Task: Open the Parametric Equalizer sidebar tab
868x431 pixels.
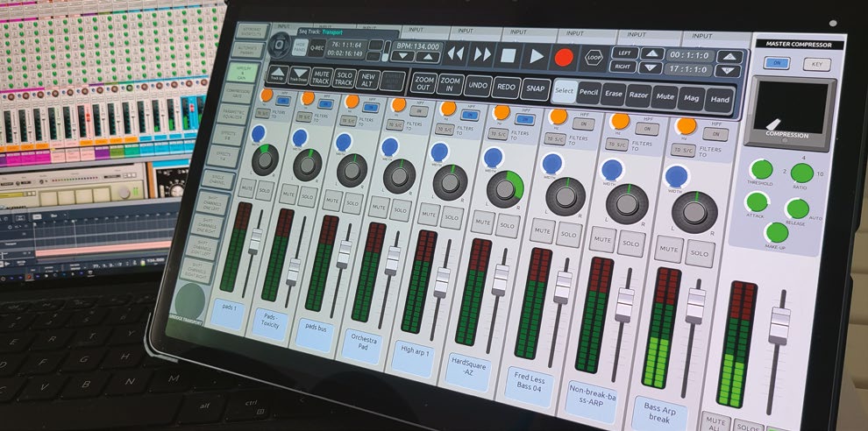Action: 233,115
